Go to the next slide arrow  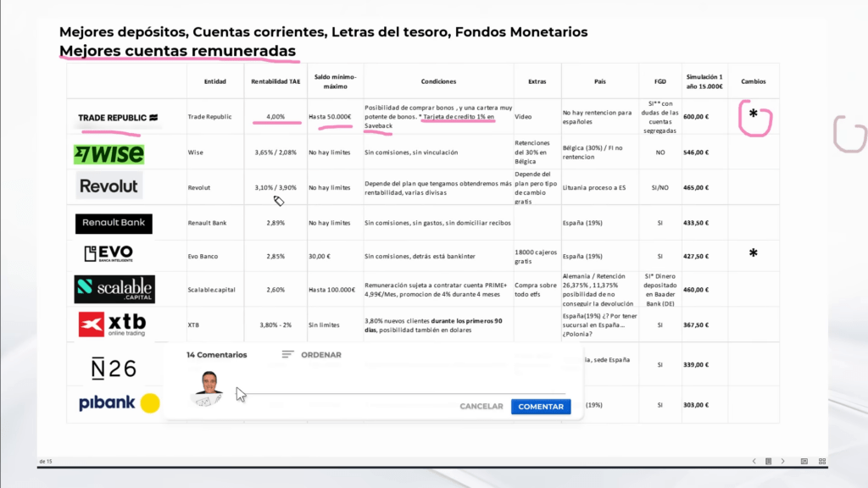point(782,461)
